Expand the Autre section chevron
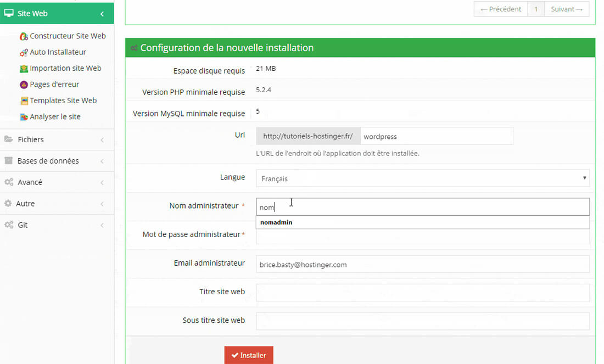Image resolution: width=604 pixels, height=364 pixels. tap(102, 204)
